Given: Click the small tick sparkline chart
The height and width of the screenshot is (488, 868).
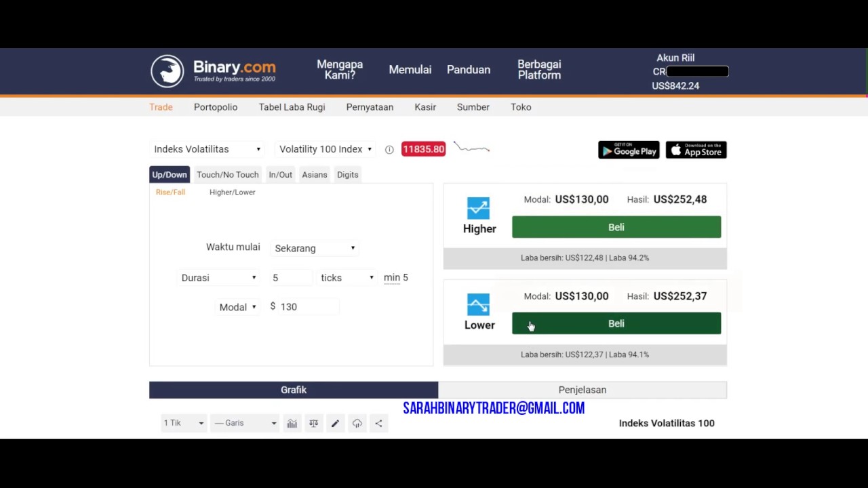Looking at the screenshot, I should coord(471,148).
